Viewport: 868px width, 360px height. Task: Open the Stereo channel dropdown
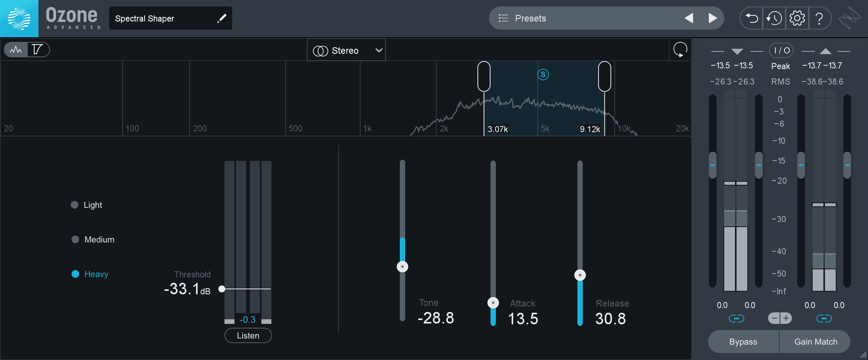coord(346,50)
